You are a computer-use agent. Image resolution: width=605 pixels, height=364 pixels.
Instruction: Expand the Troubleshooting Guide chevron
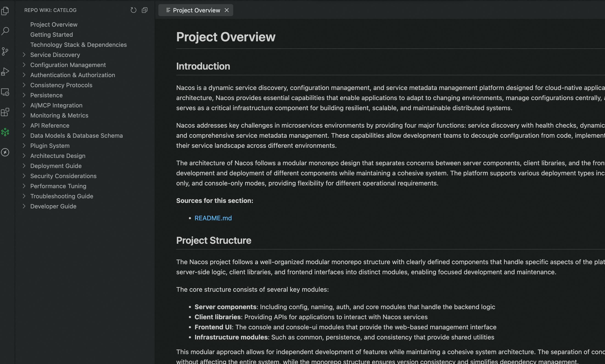pyautogui.click(x=24, y=196)
